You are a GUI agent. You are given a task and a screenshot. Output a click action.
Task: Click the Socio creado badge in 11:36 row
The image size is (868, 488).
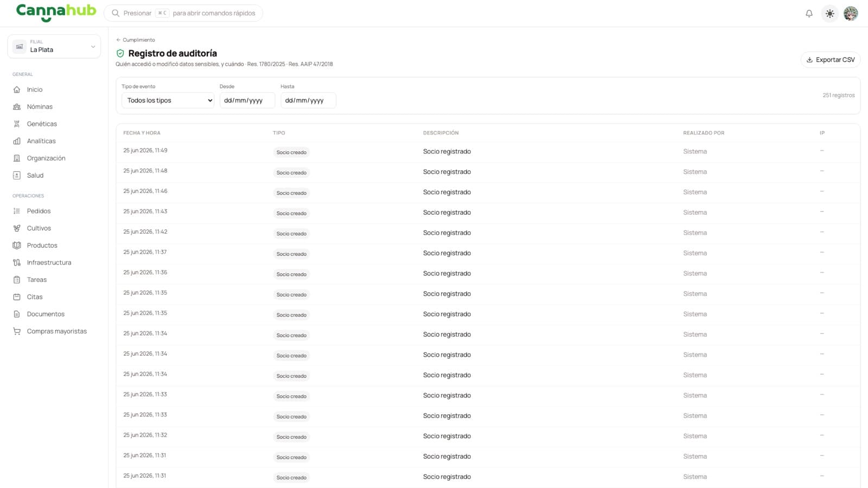(291, 274)
